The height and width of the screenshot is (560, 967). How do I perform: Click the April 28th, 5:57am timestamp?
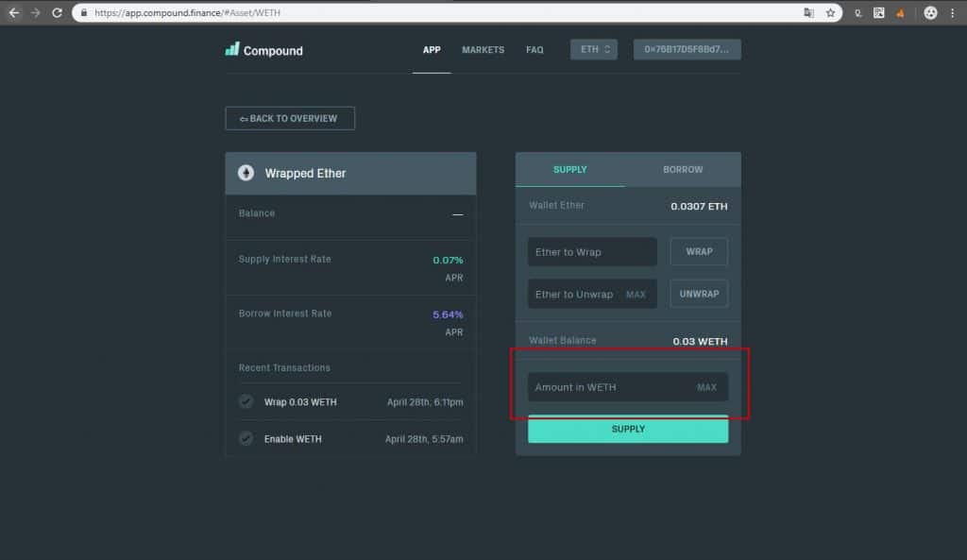click(x=424, y=439)
